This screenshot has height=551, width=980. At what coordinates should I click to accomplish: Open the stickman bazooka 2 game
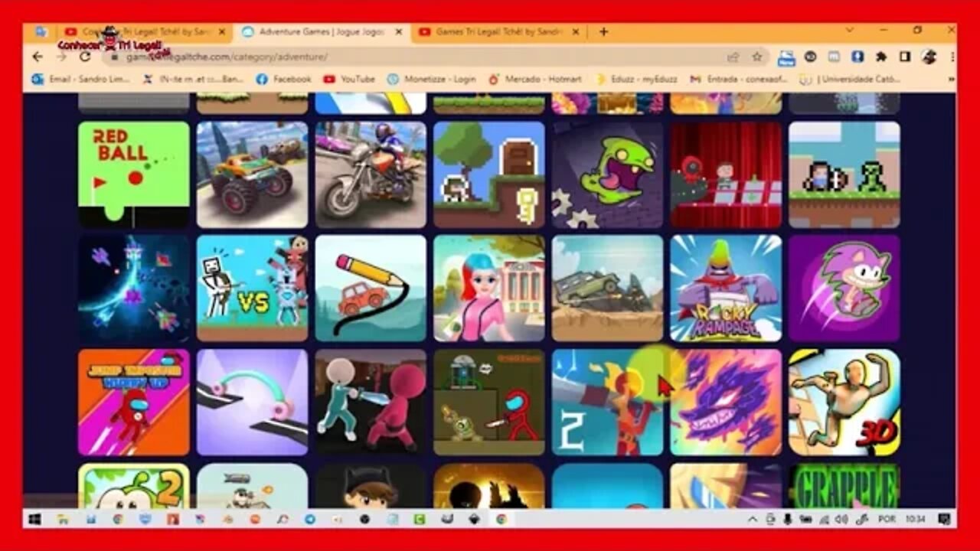[x=608, y=403]
